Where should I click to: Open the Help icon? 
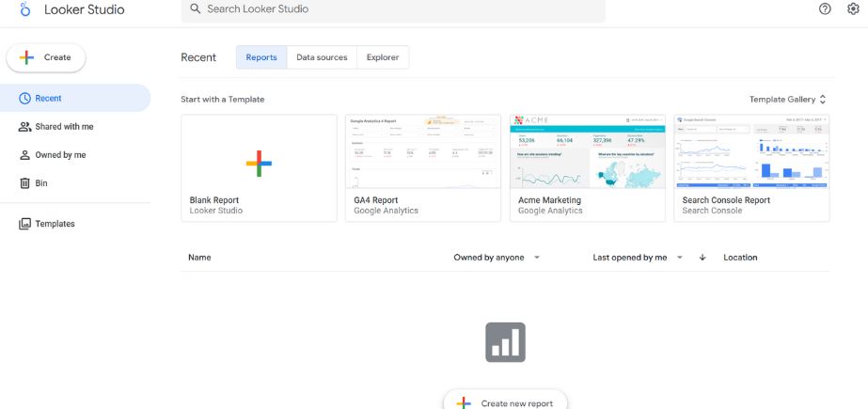[825, 8]
